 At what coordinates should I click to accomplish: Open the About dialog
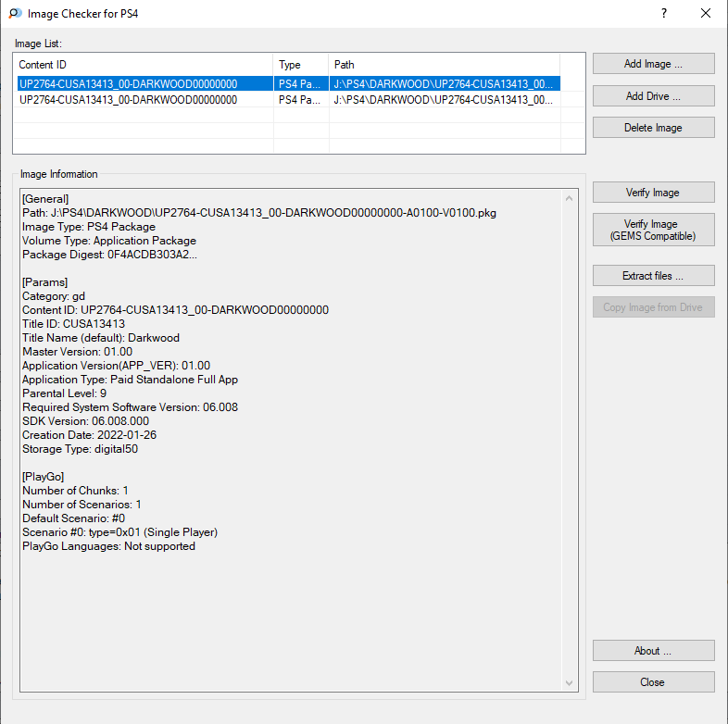[x=653, y=651]
